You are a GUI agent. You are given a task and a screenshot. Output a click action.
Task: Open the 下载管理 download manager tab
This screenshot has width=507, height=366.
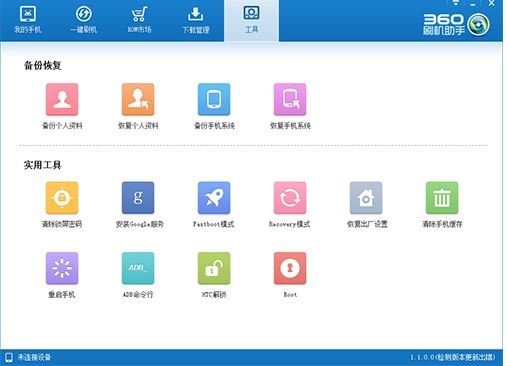196,20
